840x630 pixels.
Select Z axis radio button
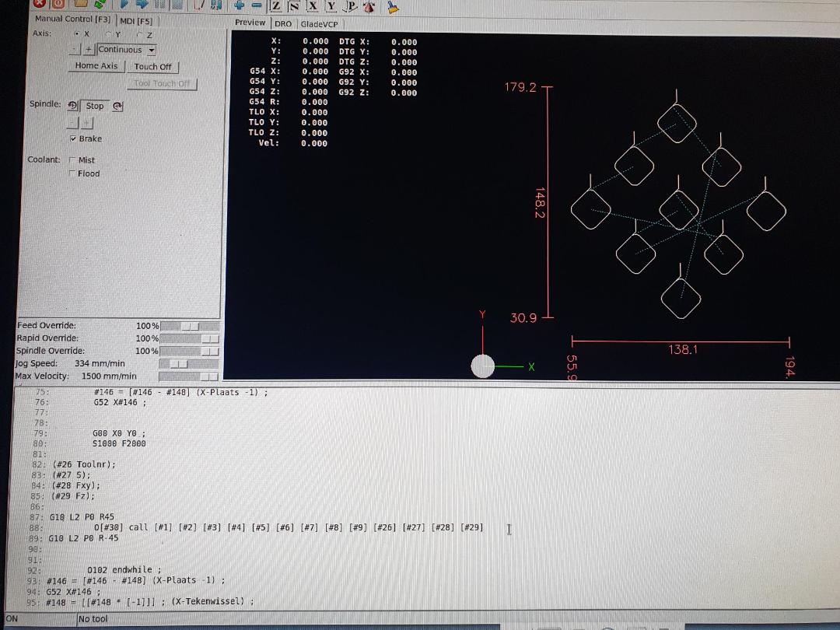pos(140,35)
